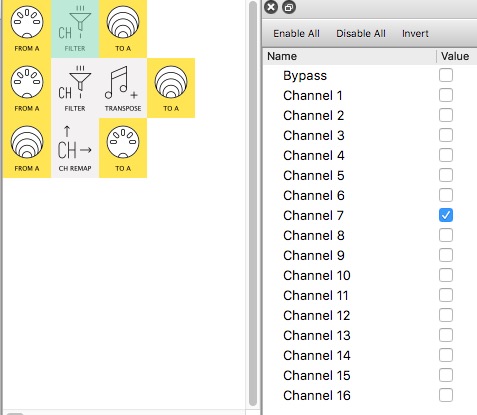Click the TO A output beside Transpose
Screen dimensions: 477x415
coord(171,88)
